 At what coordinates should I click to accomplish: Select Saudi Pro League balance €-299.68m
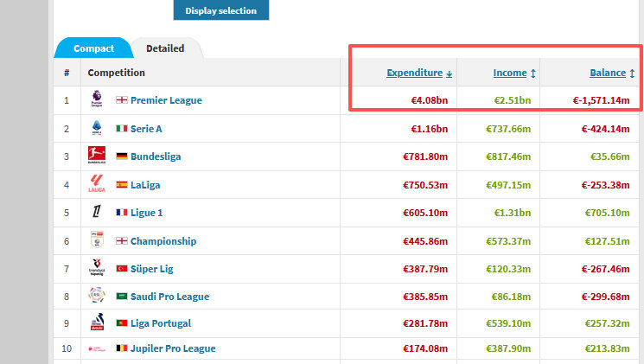(x=605, y=297)
